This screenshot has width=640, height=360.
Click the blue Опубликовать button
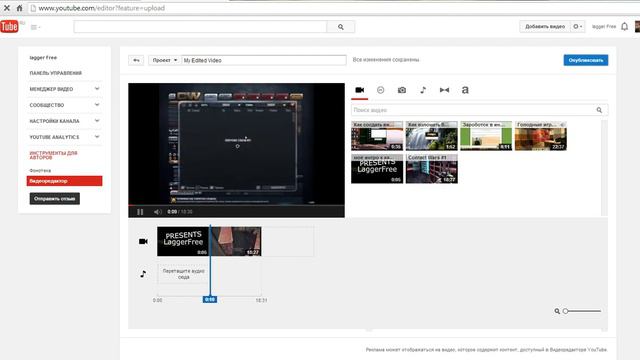coord(586,60)
